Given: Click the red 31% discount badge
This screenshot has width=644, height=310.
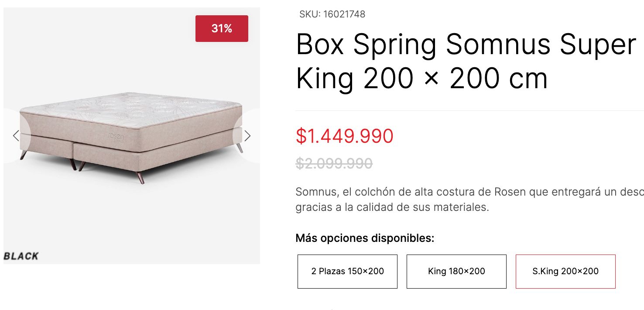Looking at the screenshot, I should click(222, 29).
